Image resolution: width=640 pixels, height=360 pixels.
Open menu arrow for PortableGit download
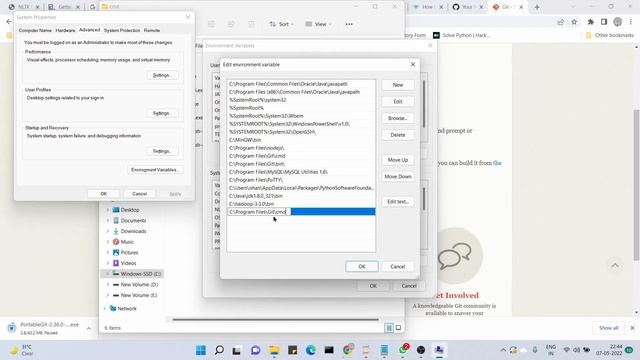pyautogui.click(x=89, y=328)
